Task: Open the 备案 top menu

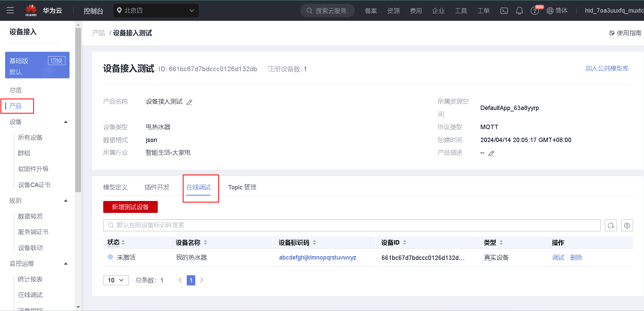Action: click(x=371, y=11)
